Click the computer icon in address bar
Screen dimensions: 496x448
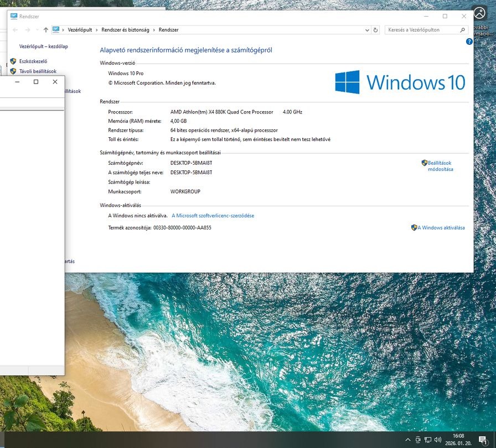(x=56, y=30)
